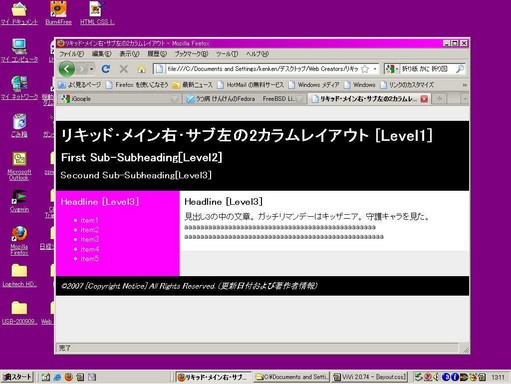Image resolution: width=511 pixels, height=384 pixels.
Task: Launch Internet Explorer from quick launch
Action: (57, 377)
